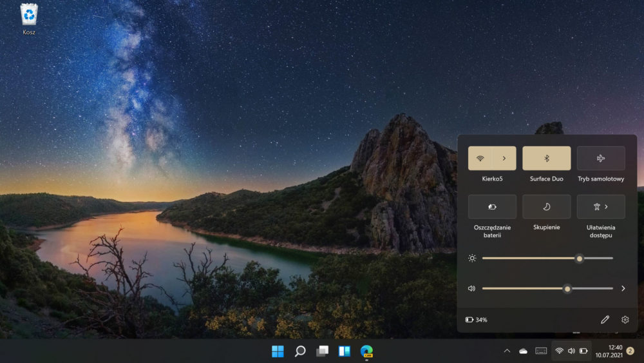Open audio output device chevron
Screen dimensions: 644x363
coord(623,289)
